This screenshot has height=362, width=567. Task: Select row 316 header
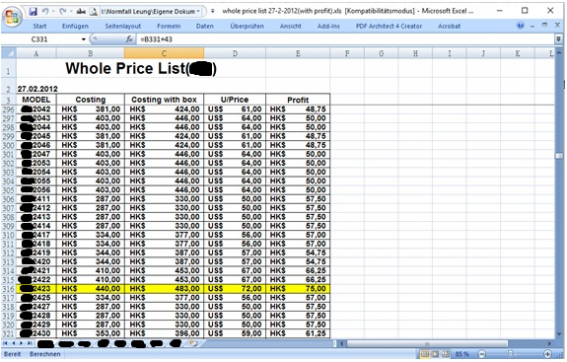pos(9,289)
